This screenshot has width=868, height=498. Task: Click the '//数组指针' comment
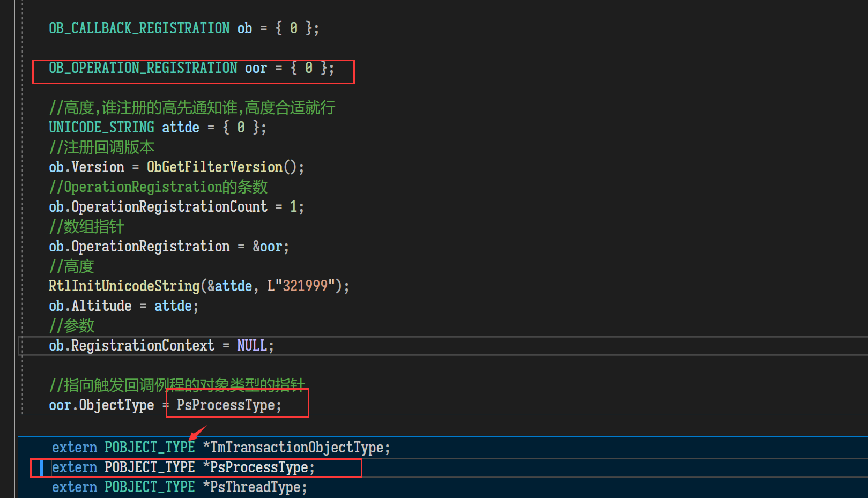tap(86, 226)
